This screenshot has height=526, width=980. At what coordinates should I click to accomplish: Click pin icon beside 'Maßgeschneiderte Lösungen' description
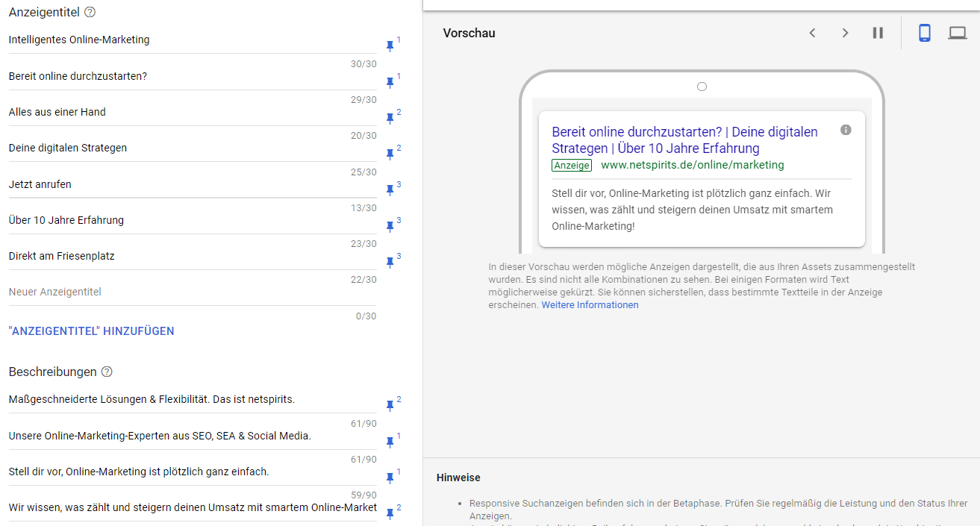390,405
